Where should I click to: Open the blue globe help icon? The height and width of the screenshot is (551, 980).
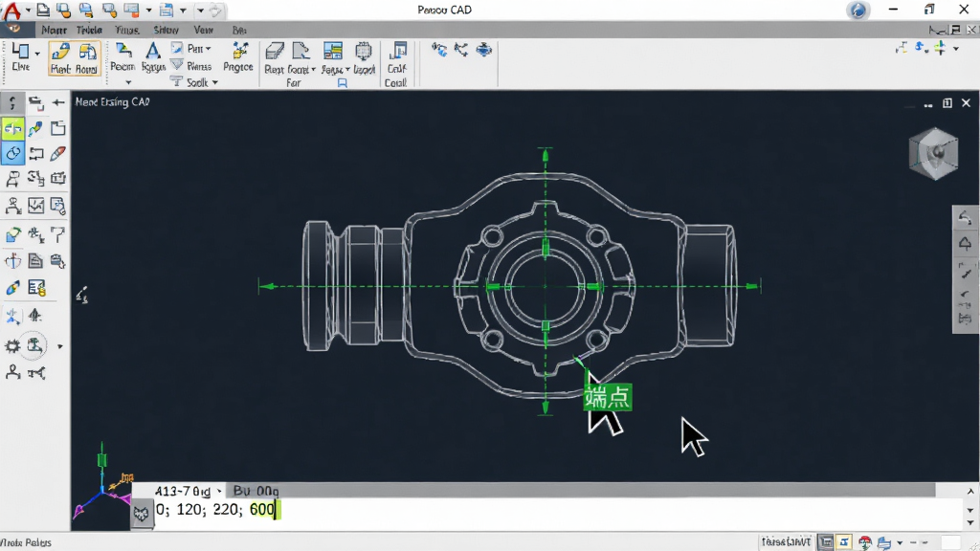(857, 10)
